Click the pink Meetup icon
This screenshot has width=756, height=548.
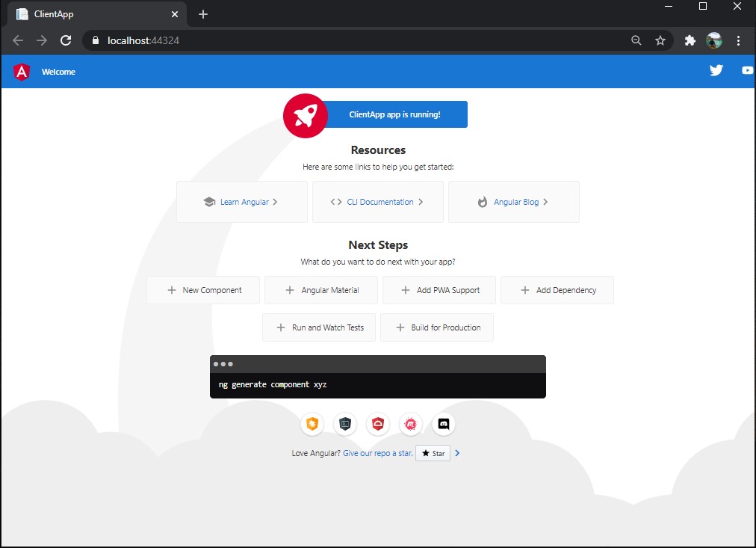411,424
